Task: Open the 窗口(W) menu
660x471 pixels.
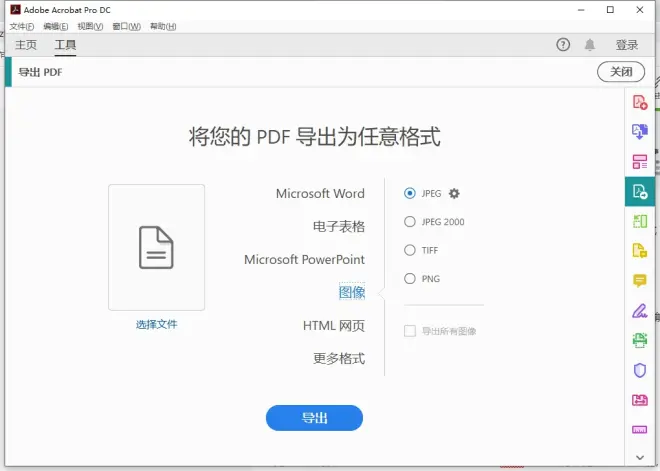Action: pos(127,27)
